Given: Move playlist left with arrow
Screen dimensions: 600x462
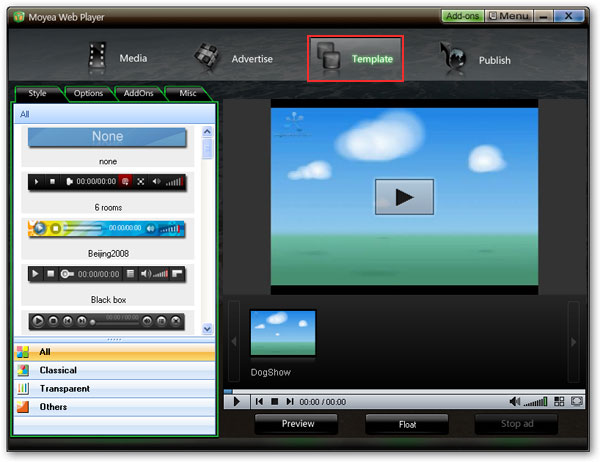Looking at the screenshot, I should [x=234, y=341].
